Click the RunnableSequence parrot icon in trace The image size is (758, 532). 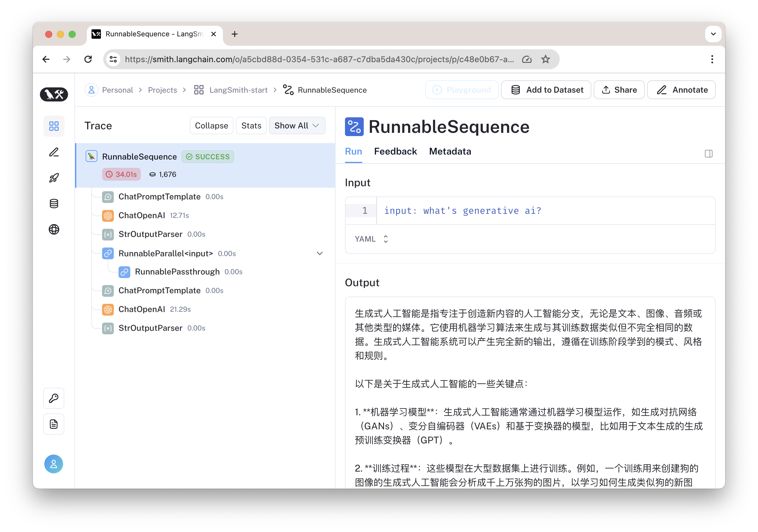pyautogui.click(x=92, y=156)
